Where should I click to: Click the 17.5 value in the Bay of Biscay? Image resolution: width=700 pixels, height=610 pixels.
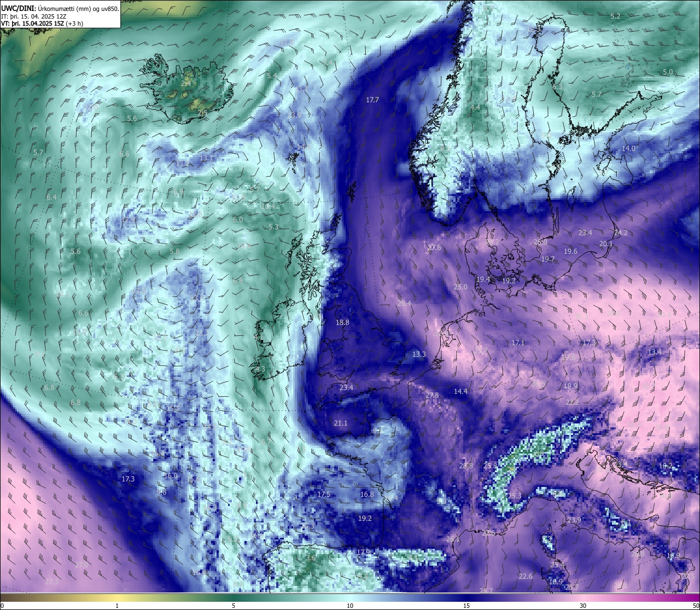click(x=324, y=494)
